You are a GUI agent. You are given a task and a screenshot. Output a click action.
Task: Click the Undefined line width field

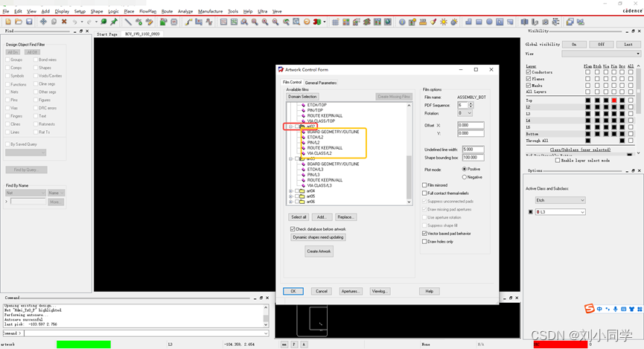(x=474, y=150)
